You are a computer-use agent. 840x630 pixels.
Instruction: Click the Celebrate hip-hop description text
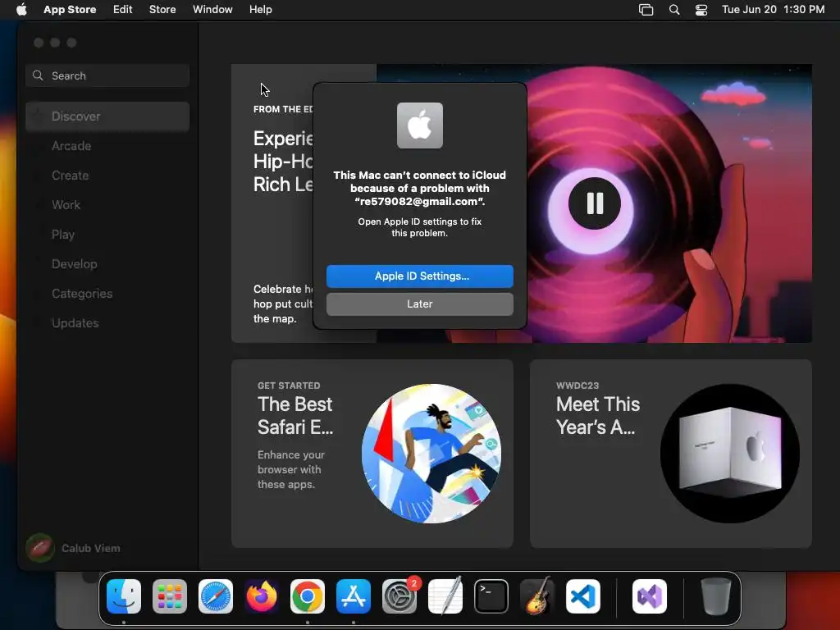click(283, 304)
